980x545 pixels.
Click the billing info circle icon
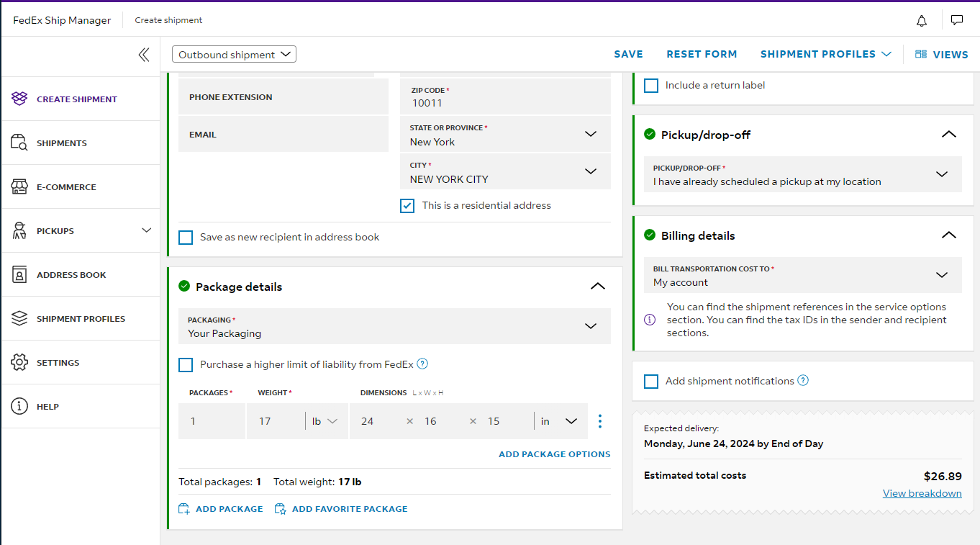[x=650, y=320]
